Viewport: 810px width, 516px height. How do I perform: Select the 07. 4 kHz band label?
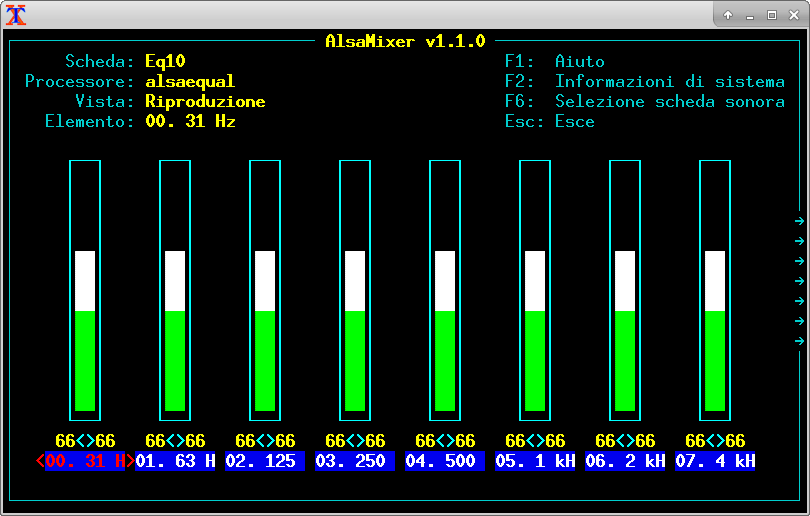click(715, 461)
